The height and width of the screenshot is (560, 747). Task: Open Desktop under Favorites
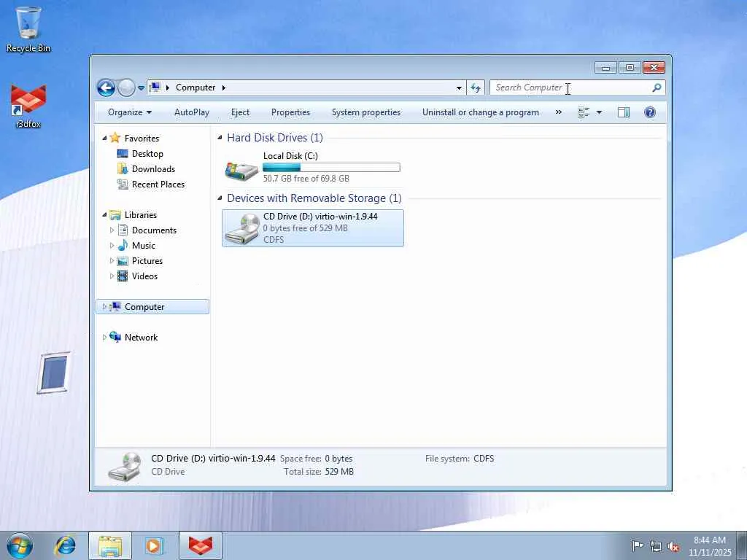coord(147,154)
